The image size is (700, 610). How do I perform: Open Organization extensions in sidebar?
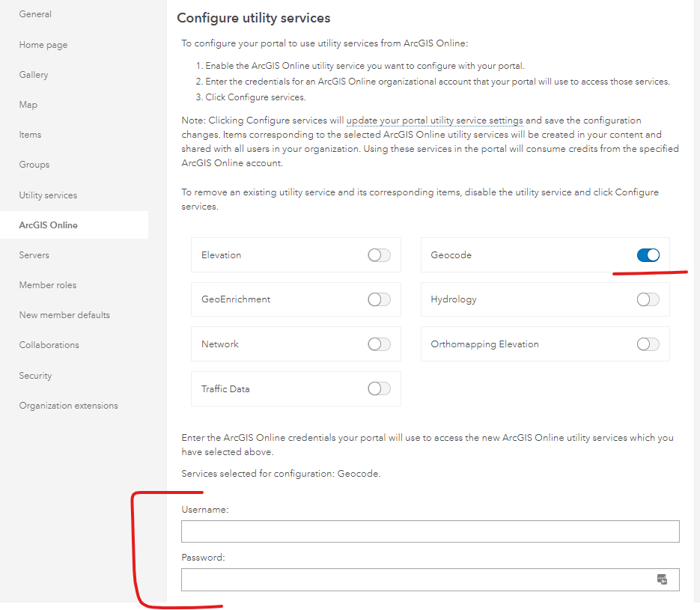[x=68, y=406]
